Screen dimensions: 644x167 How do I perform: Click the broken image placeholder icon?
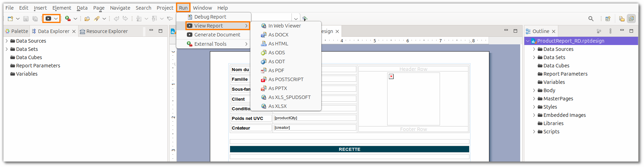pos(391,76)
